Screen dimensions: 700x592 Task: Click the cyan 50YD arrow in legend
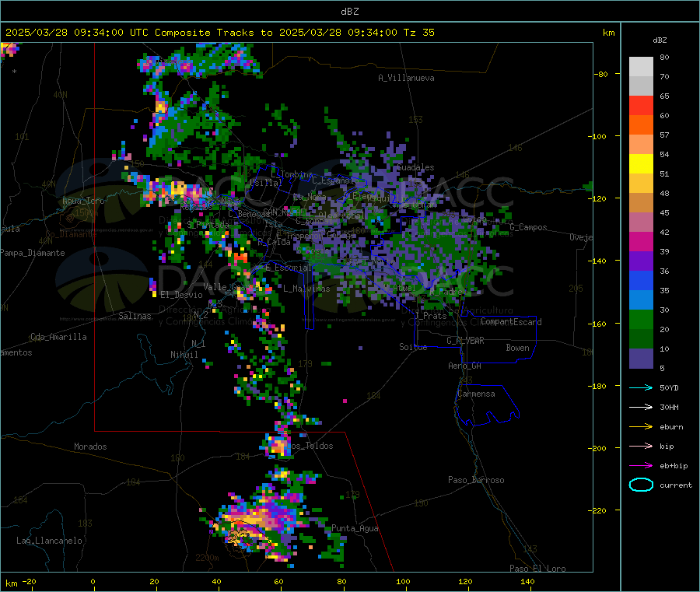[x=641, y=387]
